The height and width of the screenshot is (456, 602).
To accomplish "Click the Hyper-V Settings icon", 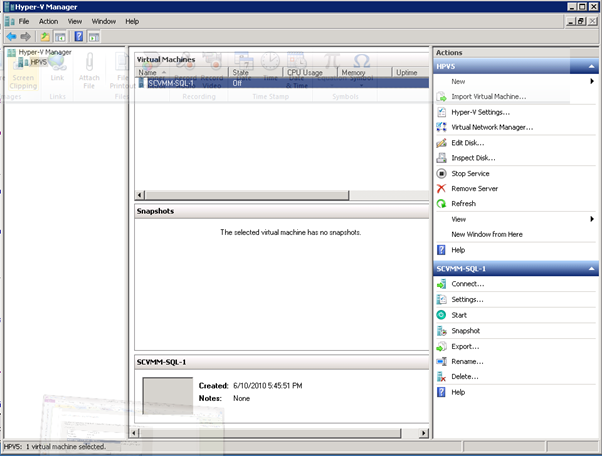I will pyautogui.click(x=442, y=112).
